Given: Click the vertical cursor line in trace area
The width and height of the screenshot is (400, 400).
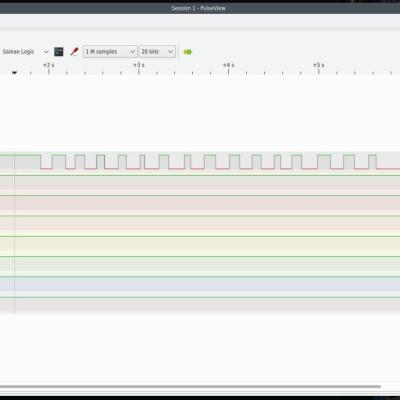Looking at the screenshot, I should click(14, 232).
